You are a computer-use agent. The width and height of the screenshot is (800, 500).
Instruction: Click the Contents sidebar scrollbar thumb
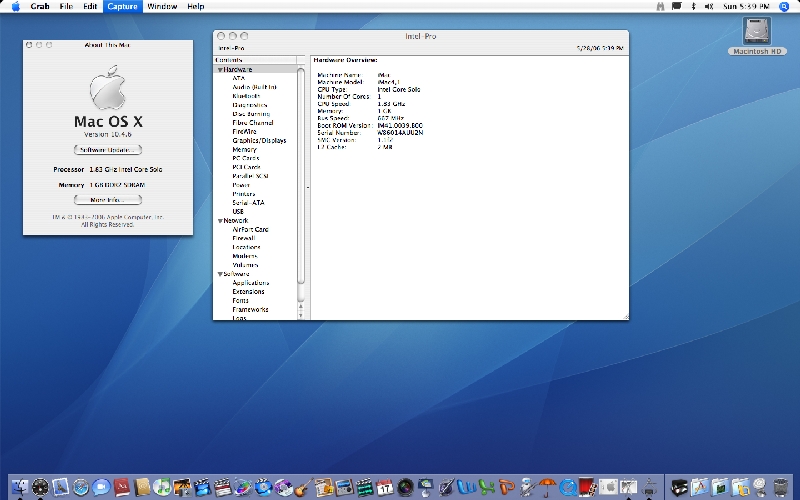[301, 176]
